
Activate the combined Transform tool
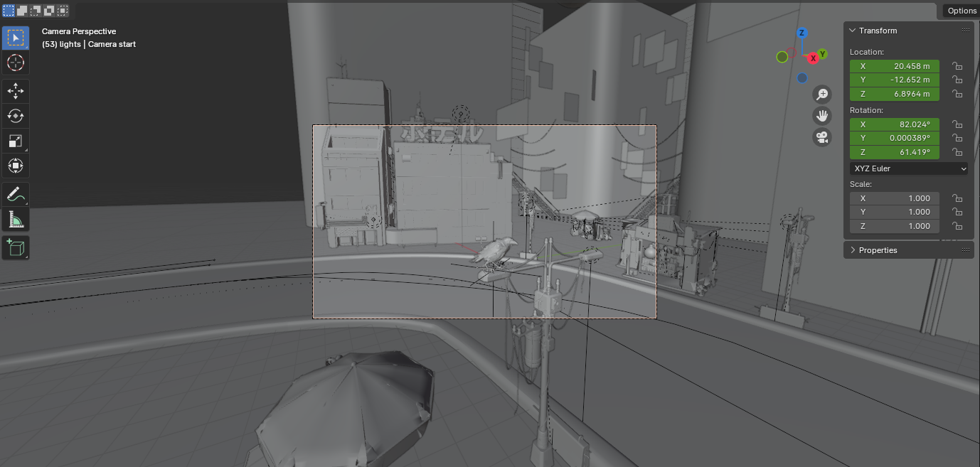(x=16, y=166)
